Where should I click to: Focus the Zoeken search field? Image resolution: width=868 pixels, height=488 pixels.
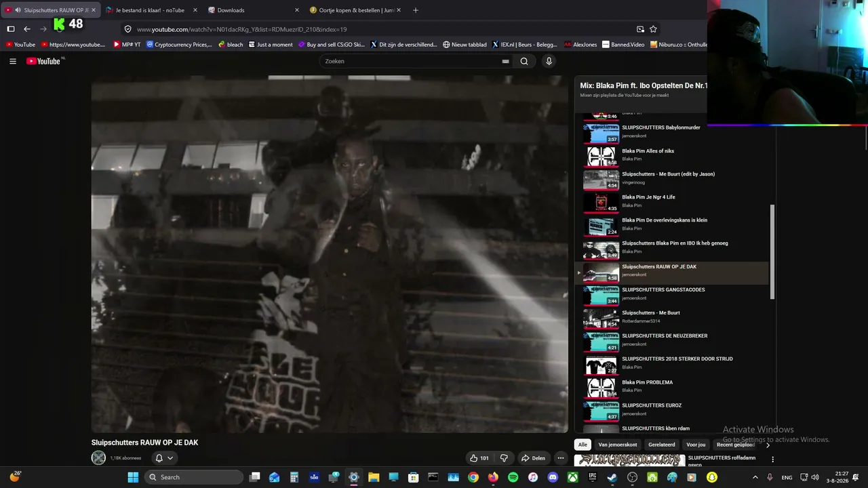[x=410, y=61]
